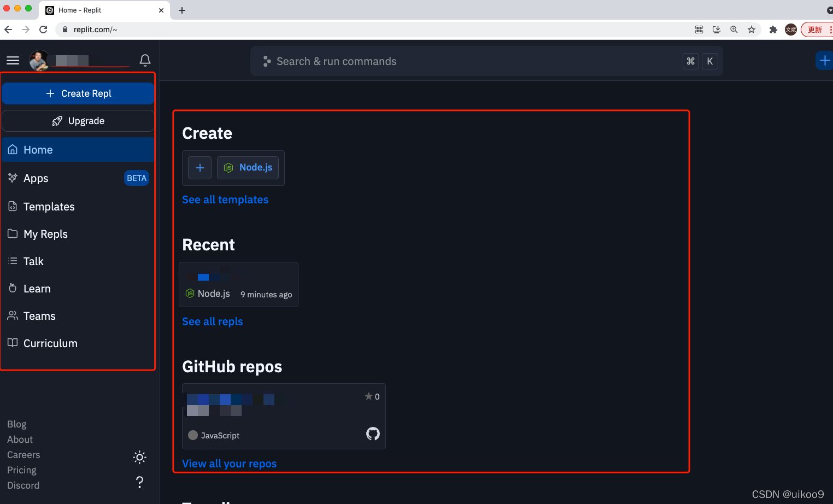Click the lock icon in the address bar

click(x=65, y=30)
